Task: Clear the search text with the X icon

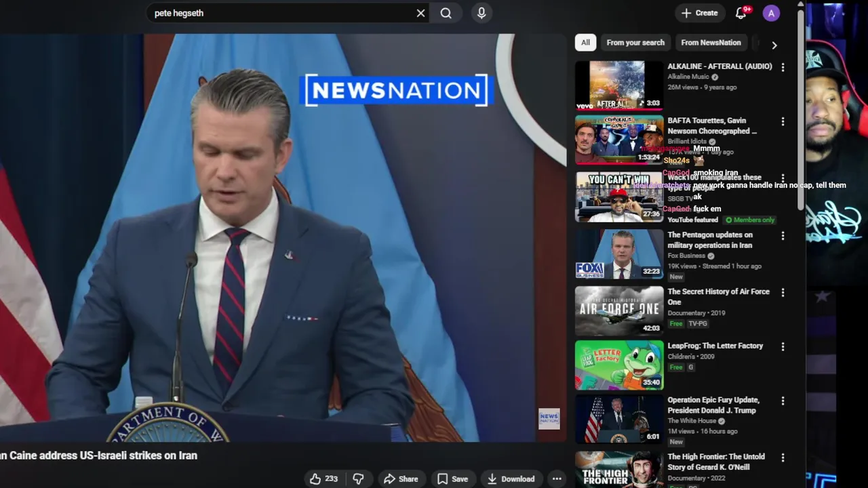Action: [420, 13]
